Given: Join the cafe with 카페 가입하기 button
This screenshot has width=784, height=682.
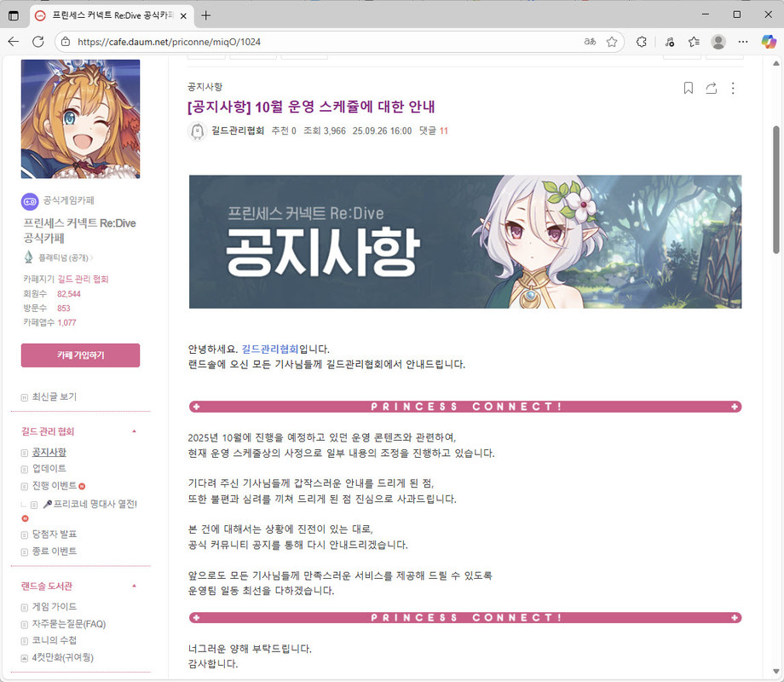Looking at the screenshot, I should 80,355.
